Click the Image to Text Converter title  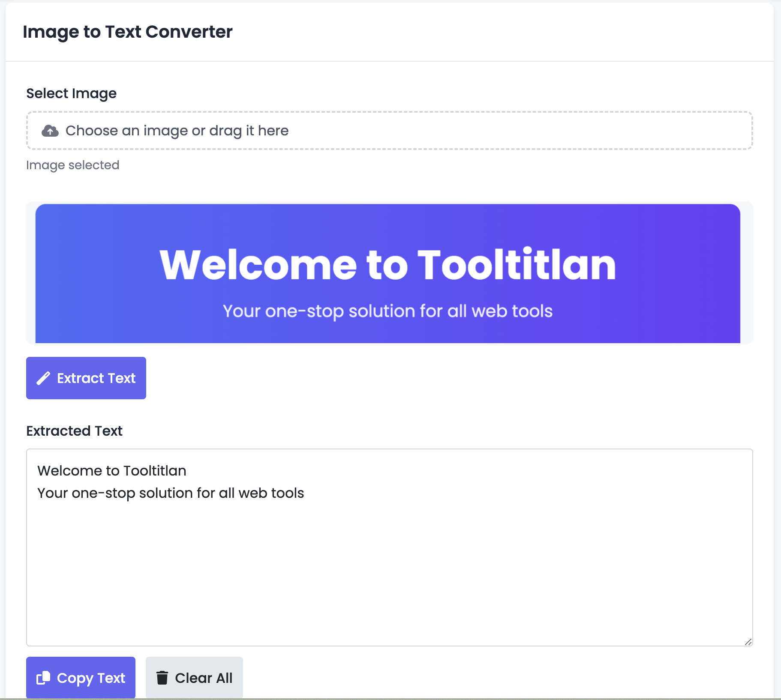pos(127,32)
